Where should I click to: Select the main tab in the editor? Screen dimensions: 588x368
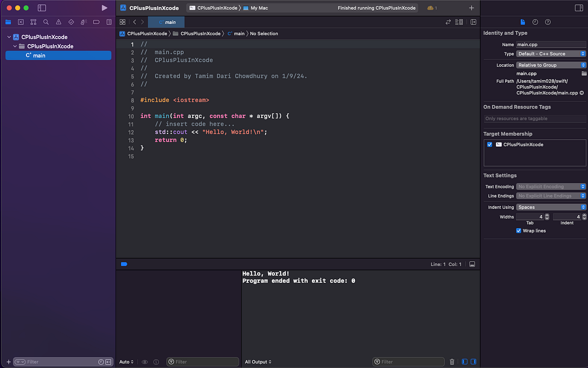(166, 22)
